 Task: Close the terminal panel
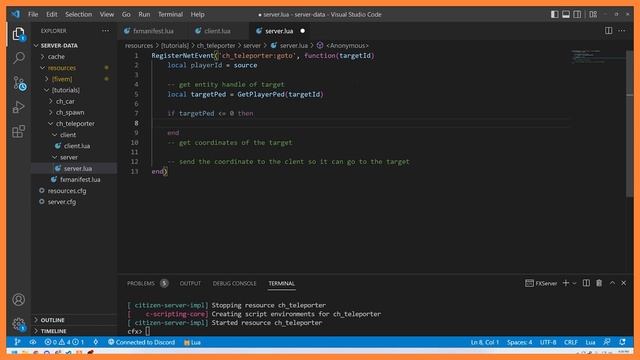click(624, 283)
